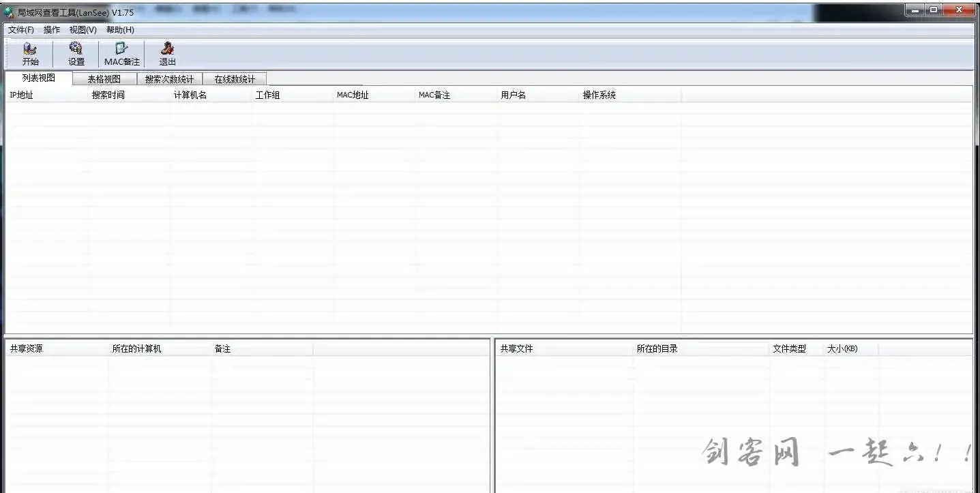Switch to the 搜索次数统计 tab
This screenshot has height=493, width=980.
tap(169, 79)
